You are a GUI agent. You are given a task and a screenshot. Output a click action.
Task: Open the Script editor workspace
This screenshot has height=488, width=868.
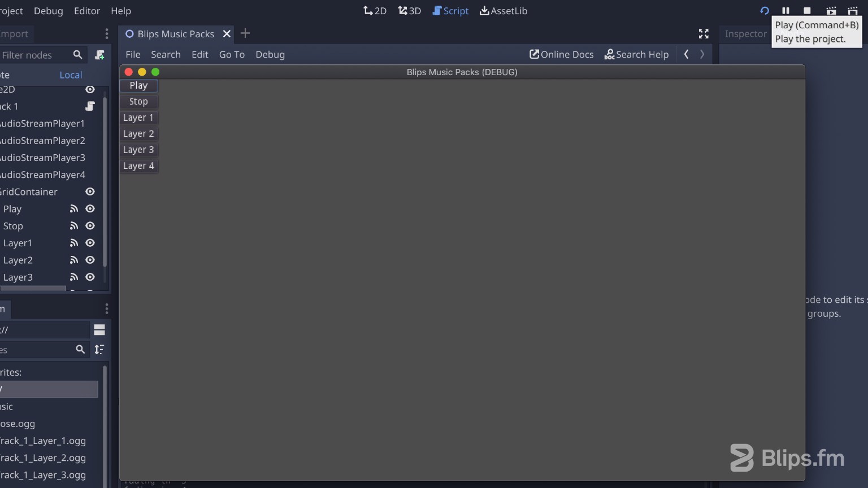[450, 11]
